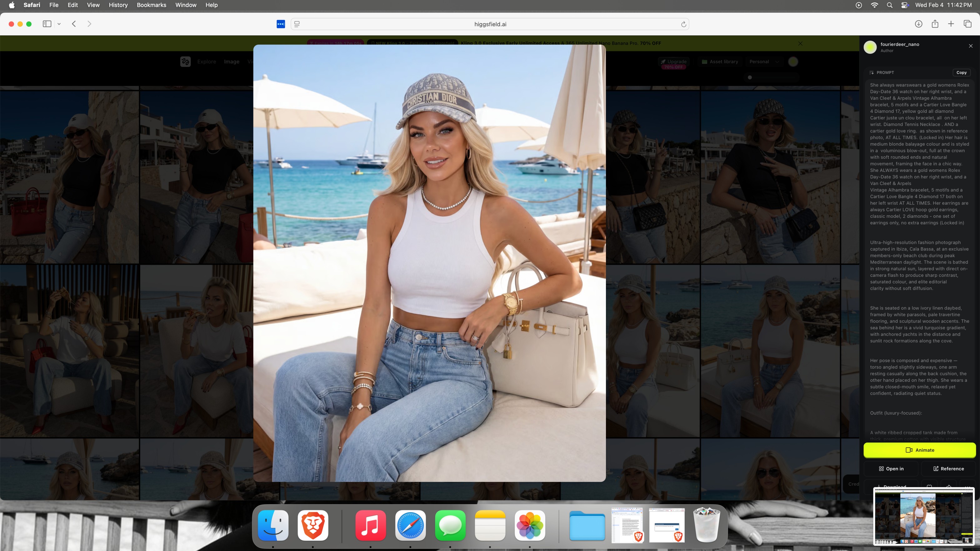Open Safari downloads icon
The height and width of the screenshot is (551, 980).
point(918,24)
